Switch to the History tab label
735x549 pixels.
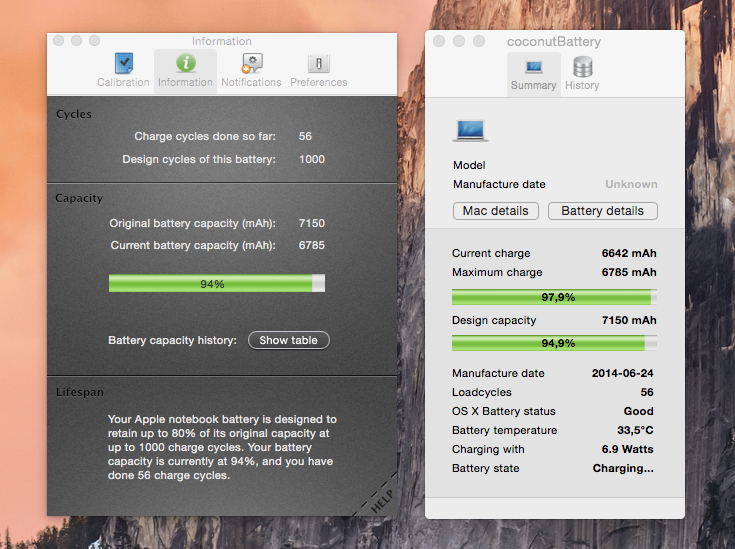pyautogui.click(x=582, y=85)
